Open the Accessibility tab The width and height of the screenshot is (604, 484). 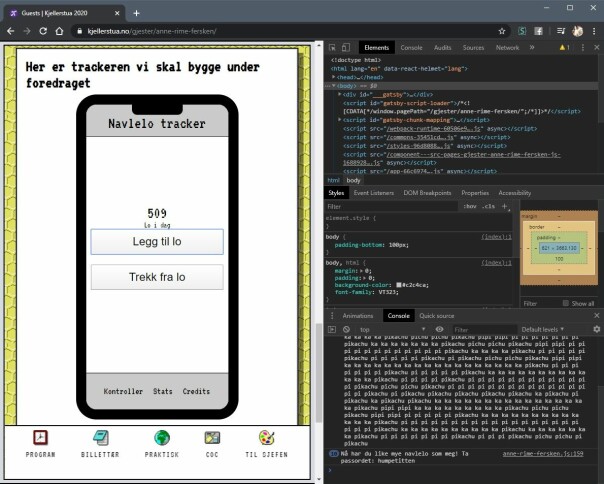(515, 193)
